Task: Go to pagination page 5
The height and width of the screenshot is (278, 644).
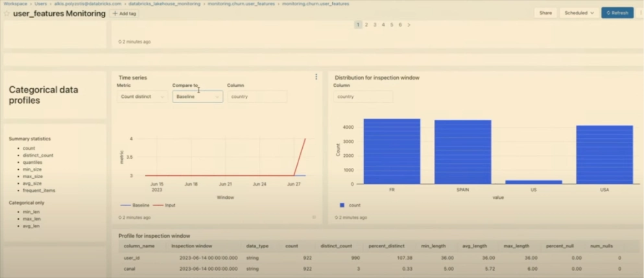Action: pos(392,25)
